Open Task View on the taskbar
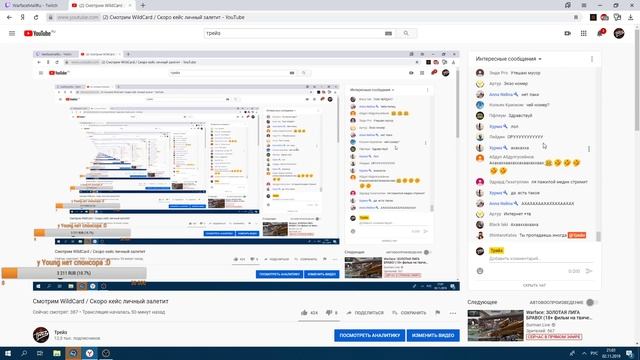This screenshot has width=640, height=360. [40, 353]
